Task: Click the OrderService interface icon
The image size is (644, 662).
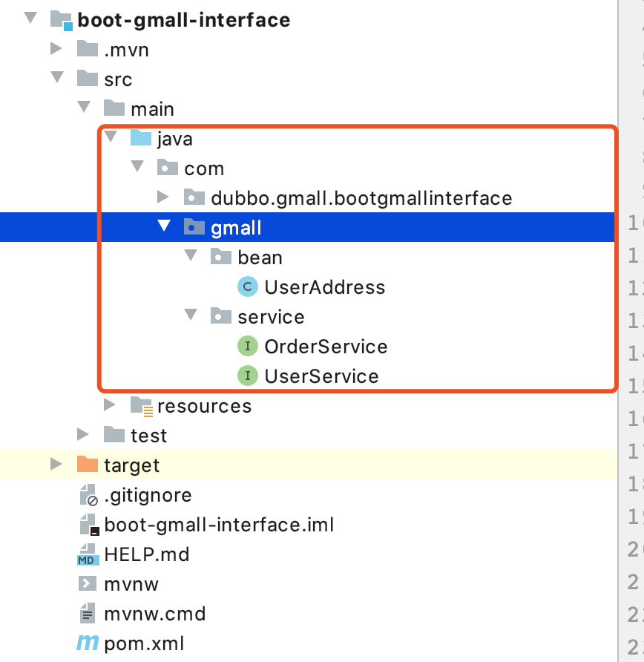Action: [x=247, y=347]
